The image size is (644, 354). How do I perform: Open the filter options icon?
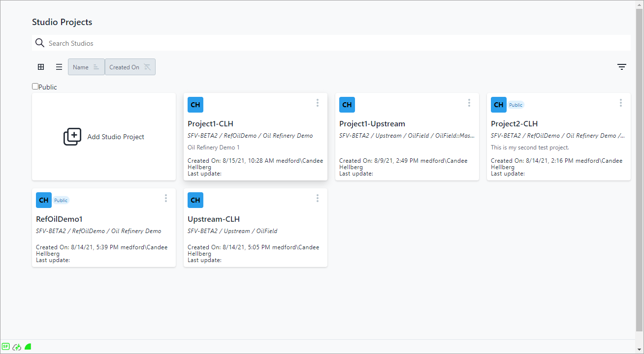[622, 67]
